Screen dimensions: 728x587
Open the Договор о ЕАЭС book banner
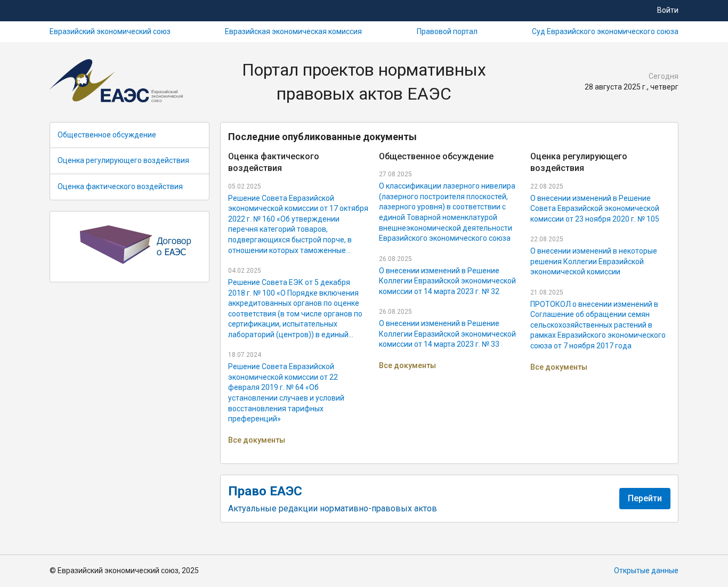click(130, 247)
